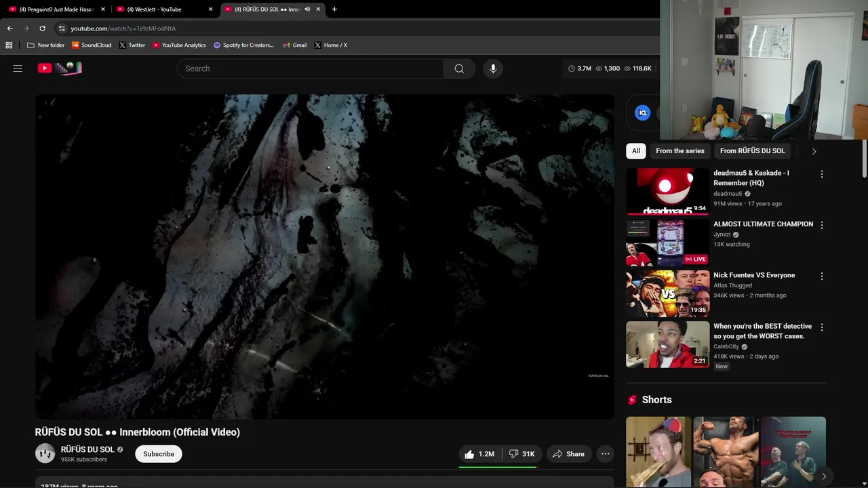
Task: Reload the current page
Action: 42,28
